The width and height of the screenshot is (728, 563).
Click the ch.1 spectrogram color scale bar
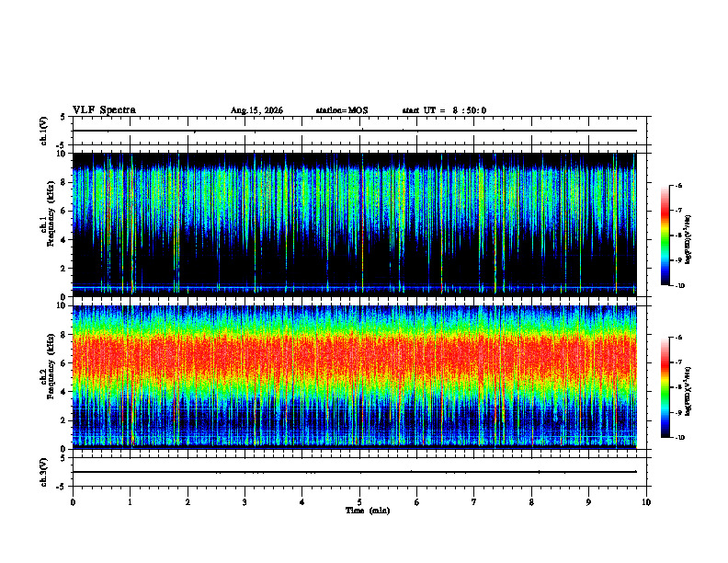[665, 236]
